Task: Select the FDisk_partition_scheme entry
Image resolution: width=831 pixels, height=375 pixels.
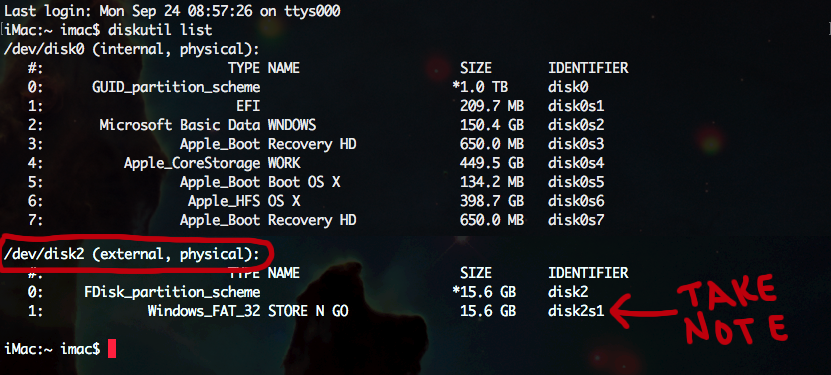Action: (172, 292)
